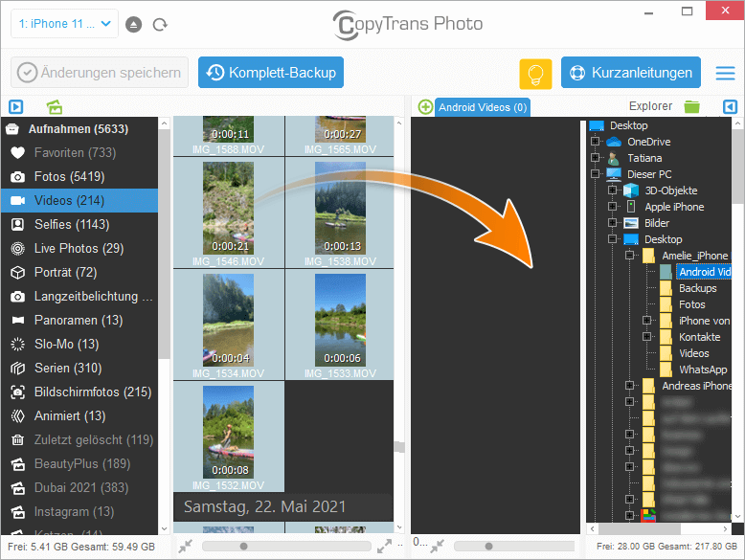Viewport: 745px width, 560px height.
Task: Enlarge the iPhone thumbnails with the icon
Action: (x=384, y=547)
